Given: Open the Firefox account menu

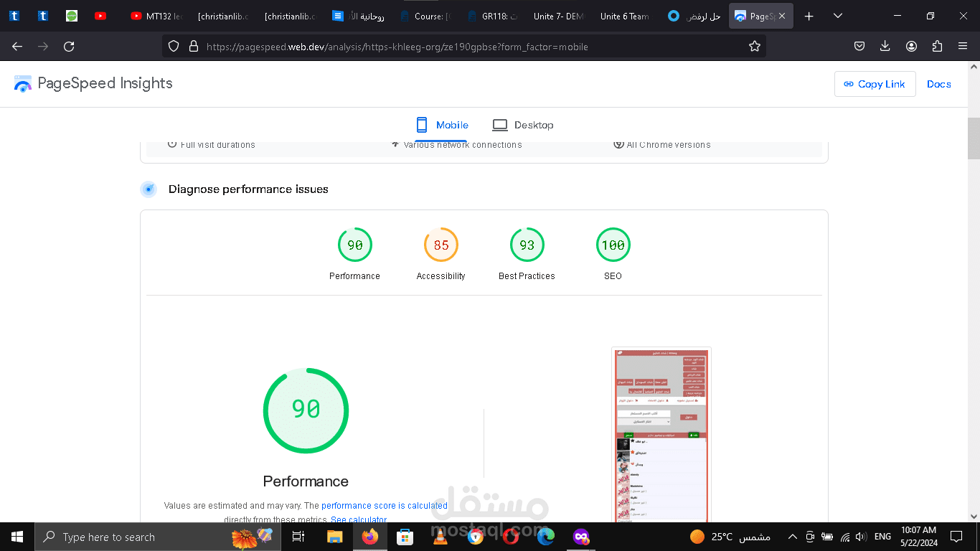Looking at the screenshot, I should [911, 47].
